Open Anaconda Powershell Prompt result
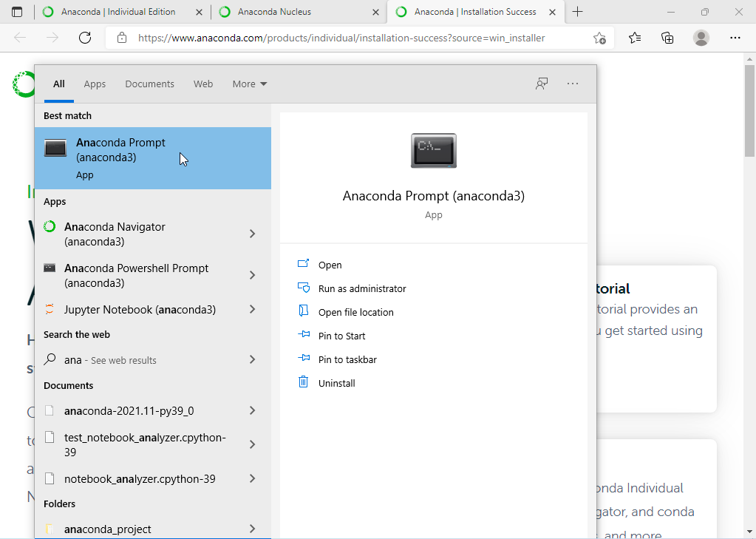The image size is (756, 539). click(x=153, y=276)
